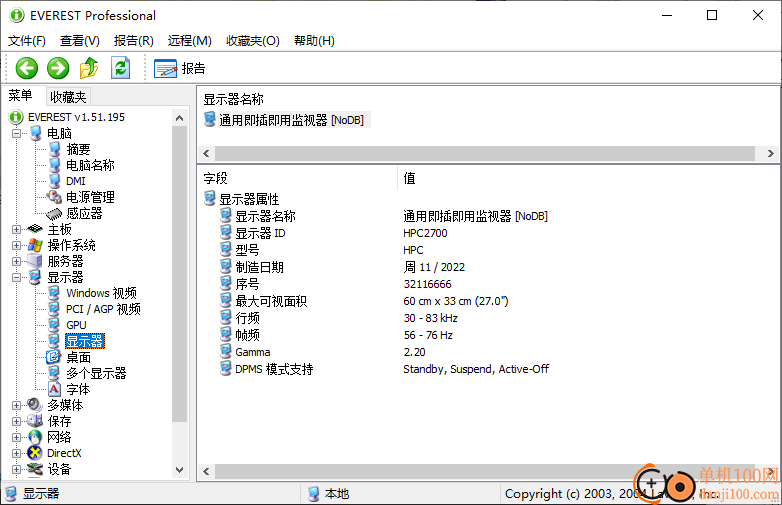Open the 收藏夹(O) menu
Image resolution: width=782 pixels, height=505 pixels.
coord(253,41)
